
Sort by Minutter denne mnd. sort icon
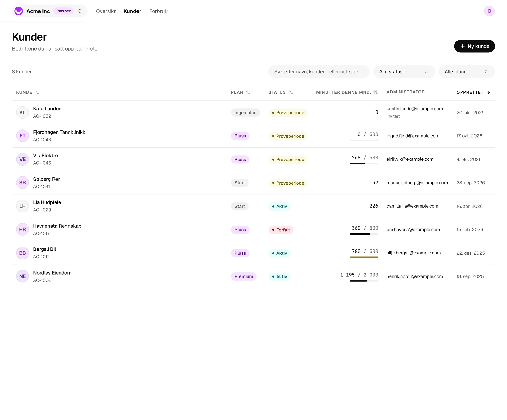tap(375, 92)
